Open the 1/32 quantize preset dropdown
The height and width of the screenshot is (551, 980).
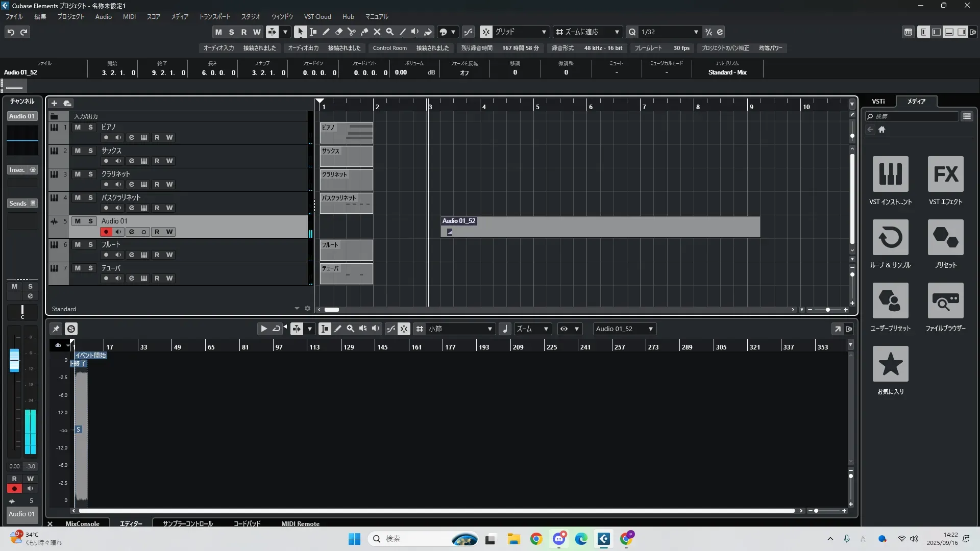(696, 32)
